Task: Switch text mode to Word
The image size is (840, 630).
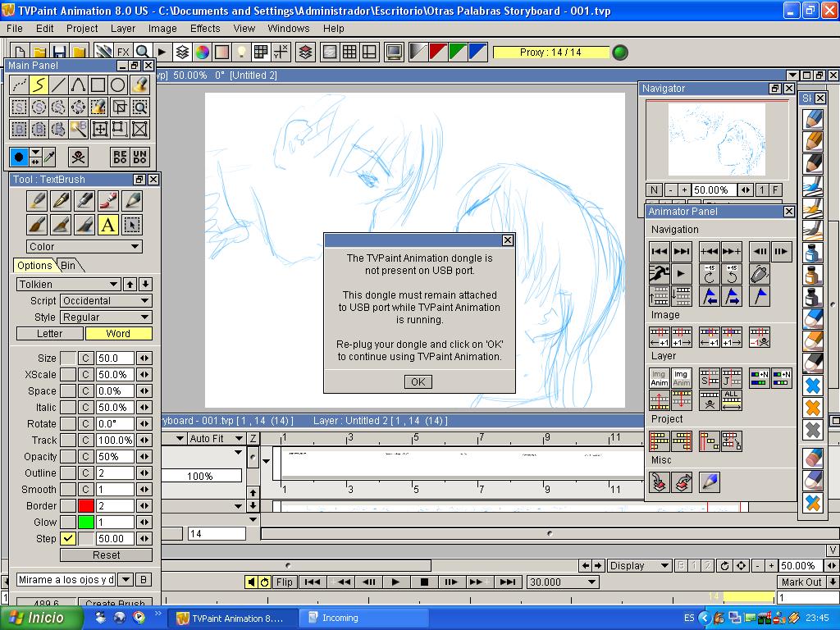Action: [x=118, y=333]
